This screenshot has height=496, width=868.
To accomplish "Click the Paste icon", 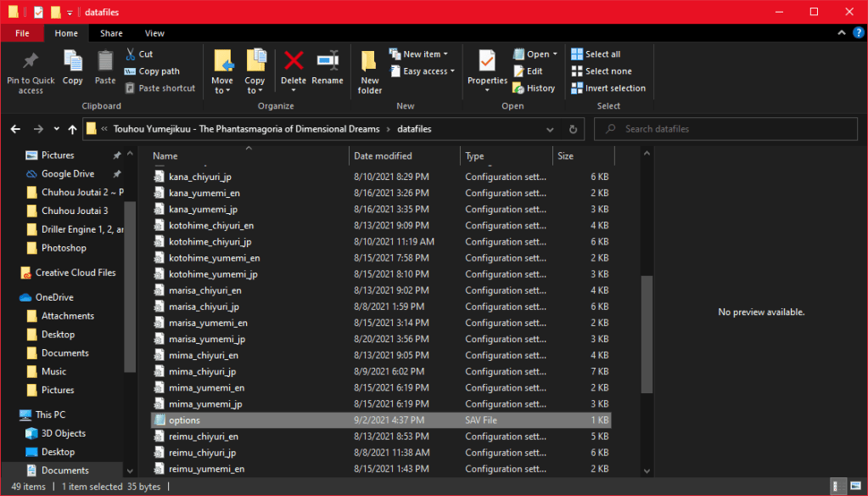I will (105, 66).
